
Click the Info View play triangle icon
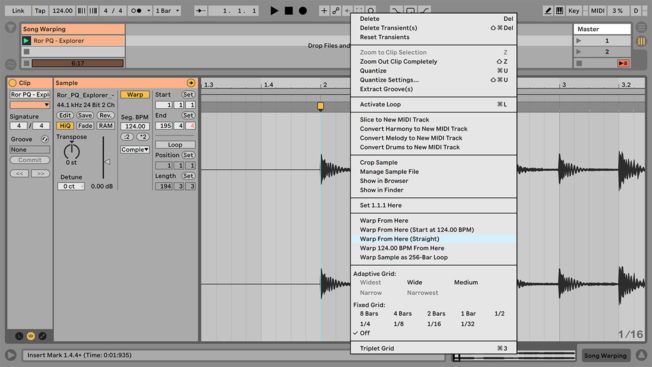point(11,355)
